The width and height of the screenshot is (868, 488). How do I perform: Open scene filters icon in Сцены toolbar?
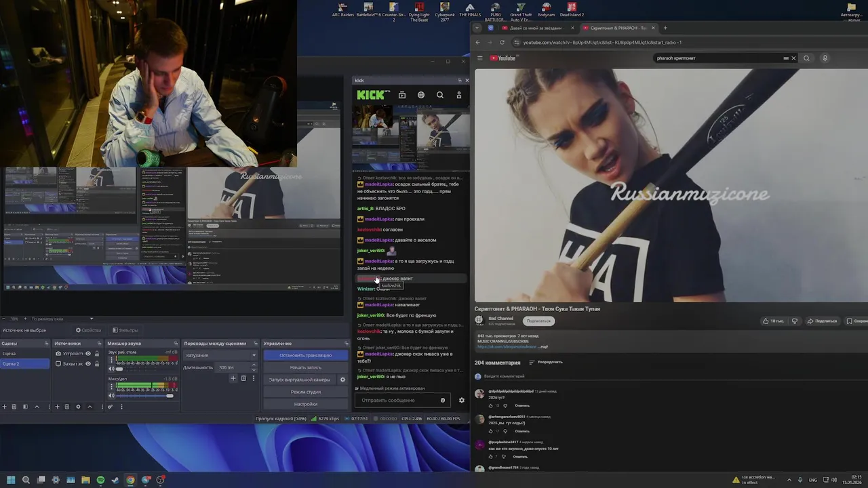(x=25, y=407)
